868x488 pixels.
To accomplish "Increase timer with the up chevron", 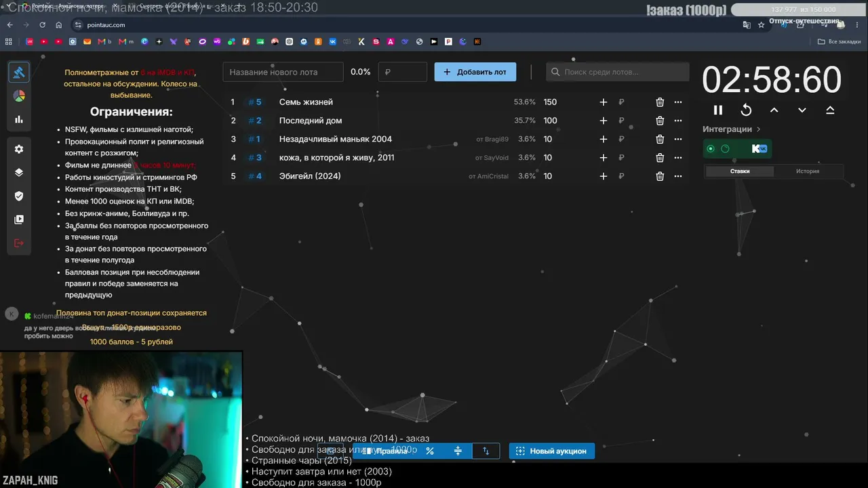I will point(774,110).
